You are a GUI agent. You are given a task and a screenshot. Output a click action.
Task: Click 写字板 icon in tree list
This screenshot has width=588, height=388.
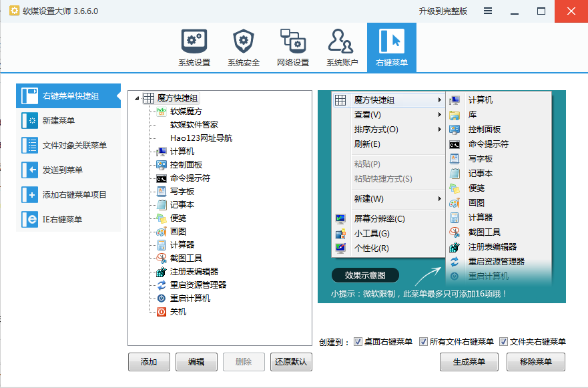pos(162,192)
